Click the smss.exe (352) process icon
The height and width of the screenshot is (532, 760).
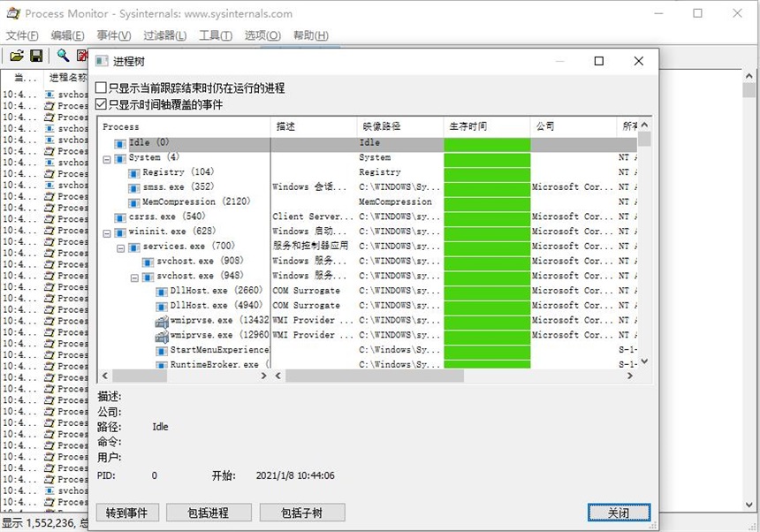tap(133, 188)
